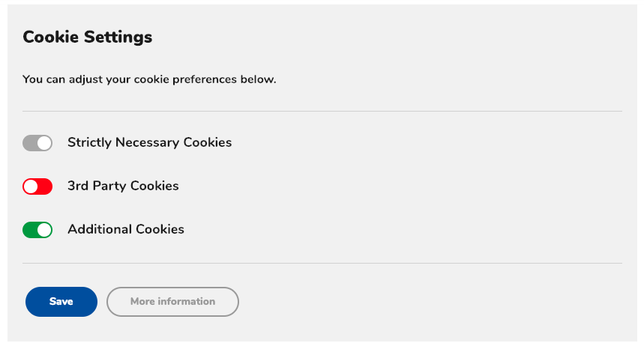Open More information about cookies
The image size is (644, 346).
(x=172, y=302)
